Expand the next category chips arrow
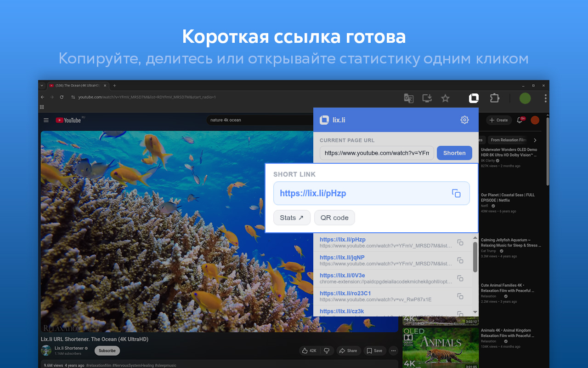The height and width of the screenshot is (368, 588). click(x=535, y=140)
